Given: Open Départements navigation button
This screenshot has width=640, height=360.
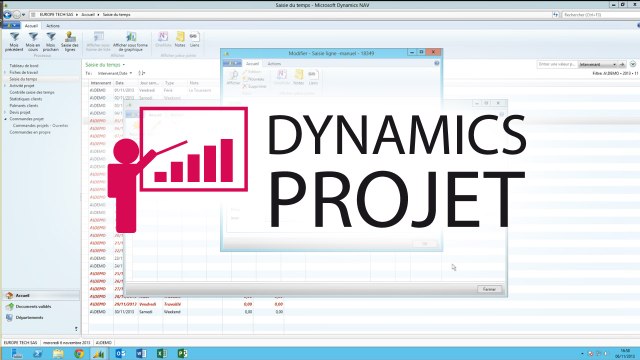Looking at the screenshot, I should (x=41, y=317).
